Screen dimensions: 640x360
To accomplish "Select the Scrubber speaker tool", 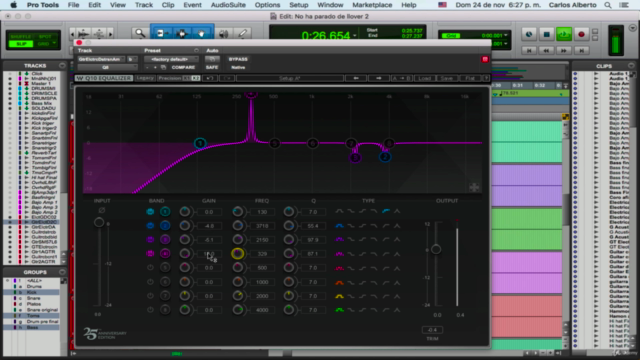I will (x=223, y=33).
